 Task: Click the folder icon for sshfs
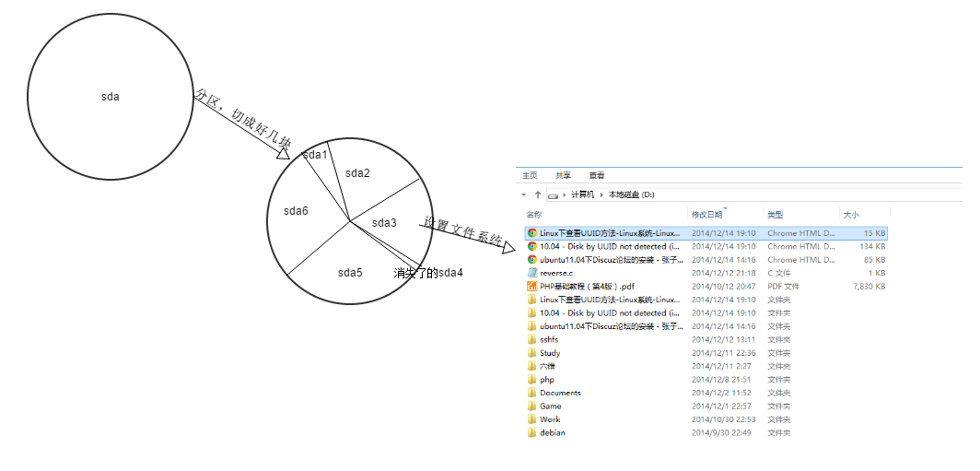point(531,339)
